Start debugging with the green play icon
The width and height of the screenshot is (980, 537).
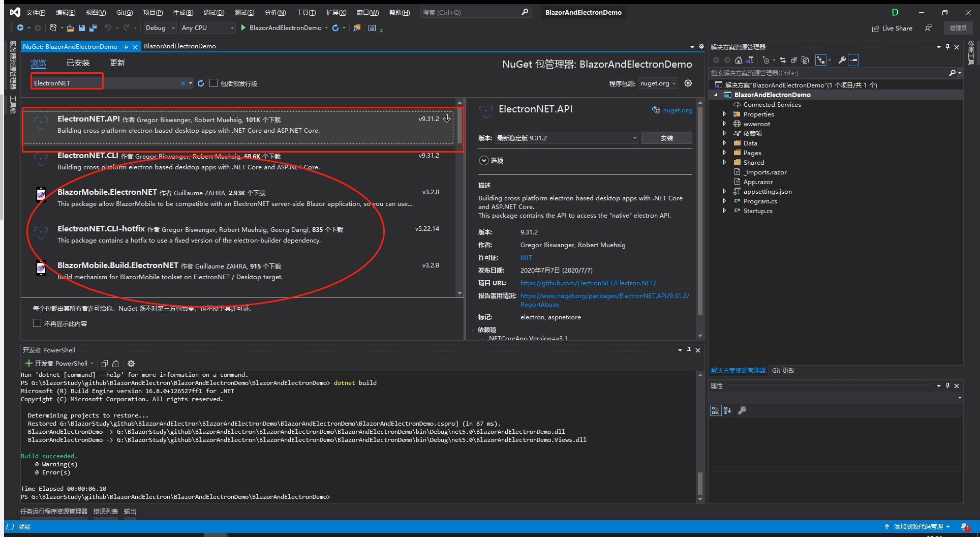click(x=243, y=27)
